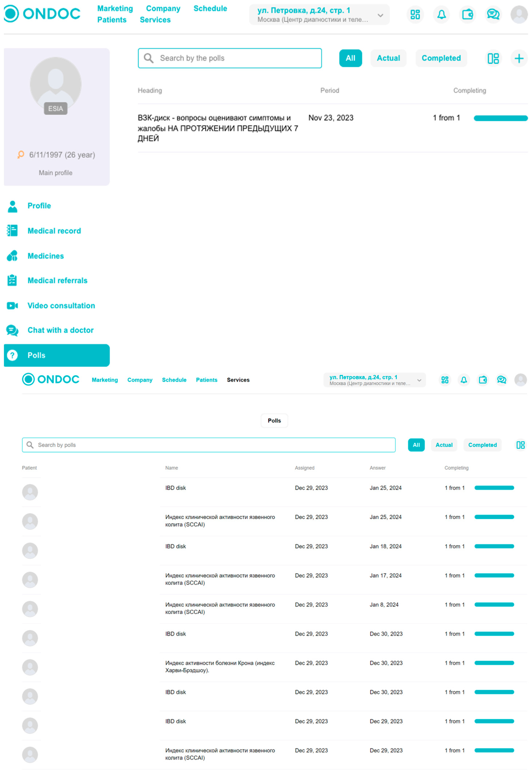The height and width of the screenshot is (774, 532).
Task: Open Chat with a doctor link
Action: pos(60,330)
